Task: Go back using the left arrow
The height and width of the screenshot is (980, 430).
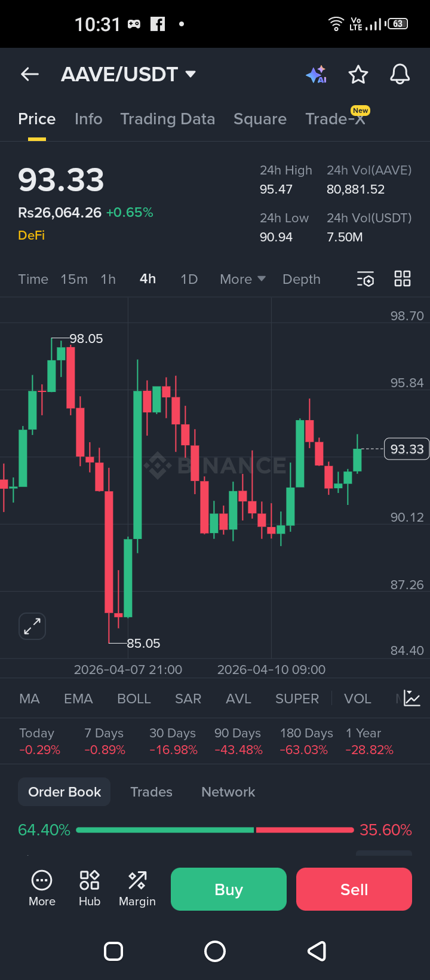Action: click(30, 74)
